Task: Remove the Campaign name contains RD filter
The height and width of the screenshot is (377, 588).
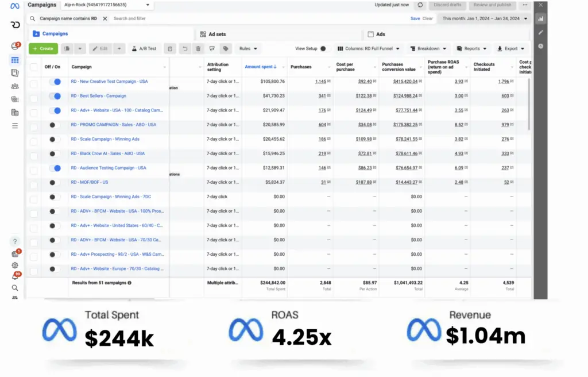Action: (x=105, y=18)
